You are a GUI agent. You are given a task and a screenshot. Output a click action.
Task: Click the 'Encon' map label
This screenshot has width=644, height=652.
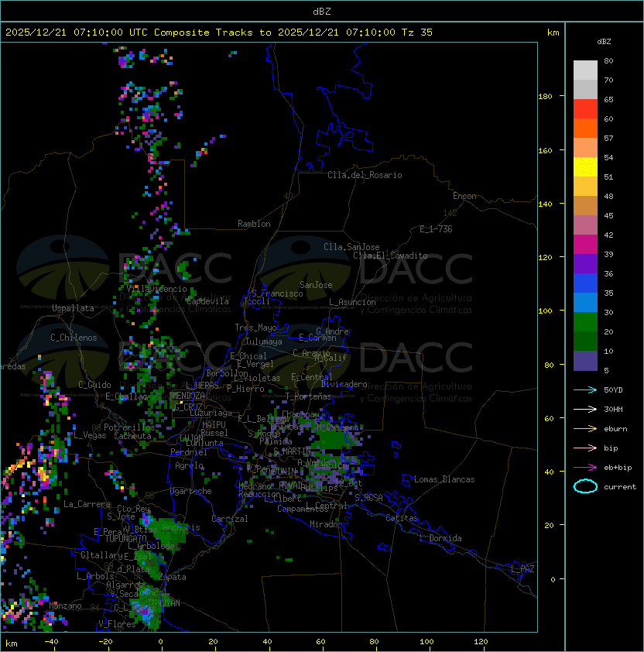464,196
